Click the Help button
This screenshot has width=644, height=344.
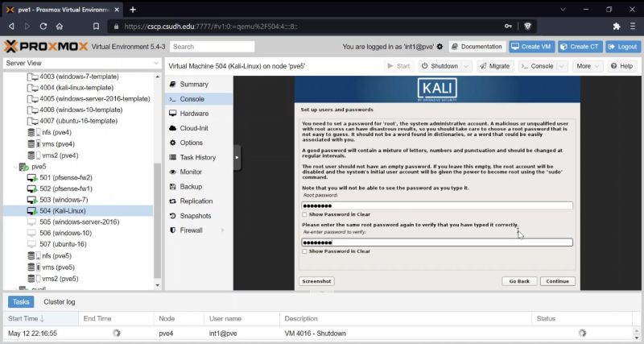point(621,66)
